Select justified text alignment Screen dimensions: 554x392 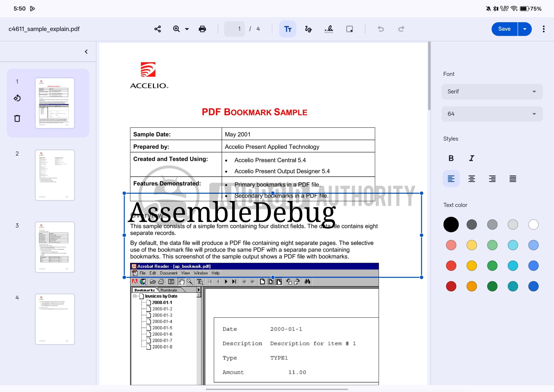point(513,179)
